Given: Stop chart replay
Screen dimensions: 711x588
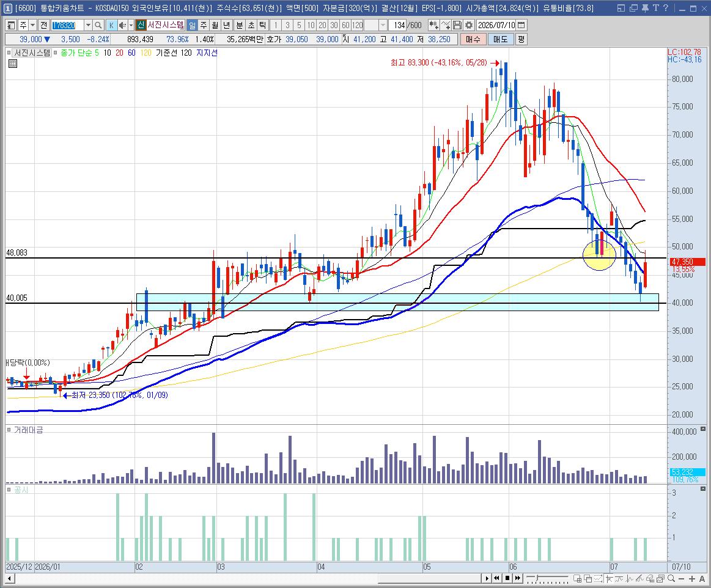Looking at the screenshot, I should [507, 578].
